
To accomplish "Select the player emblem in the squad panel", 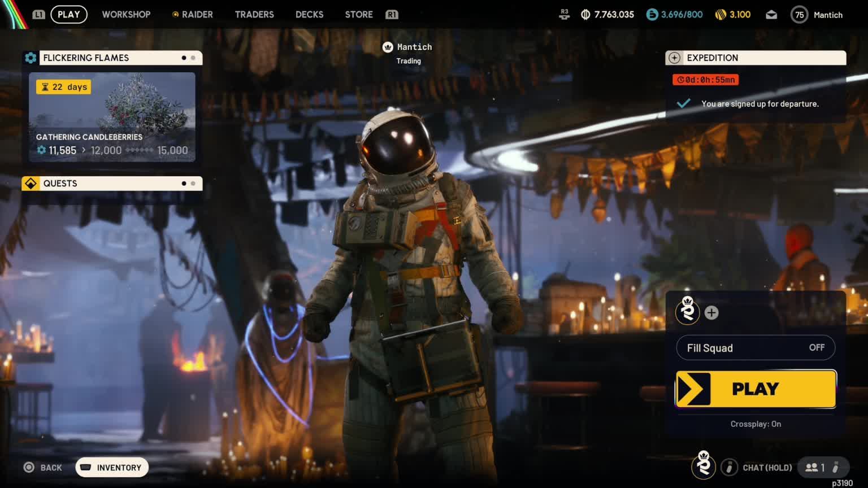I will [x=688, y=311].
